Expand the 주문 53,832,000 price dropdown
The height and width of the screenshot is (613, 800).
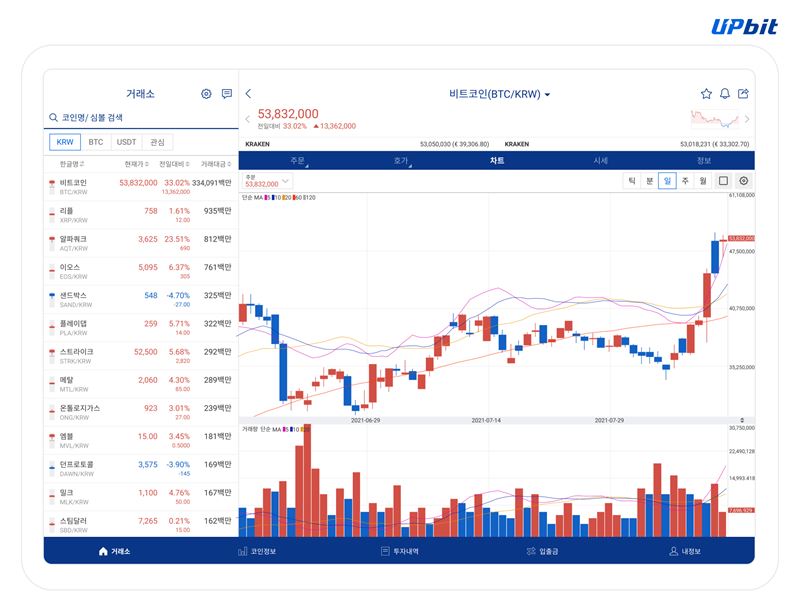267,181
